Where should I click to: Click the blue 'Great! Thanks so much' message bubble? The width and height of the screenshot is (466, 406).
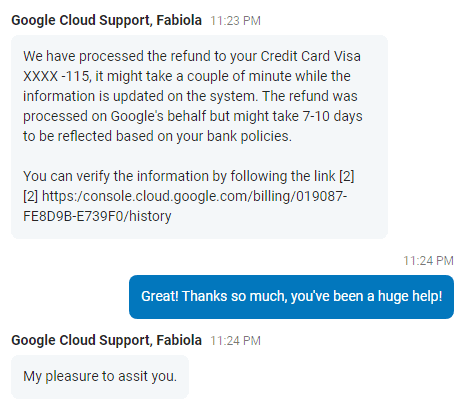[x=291, y=297]
